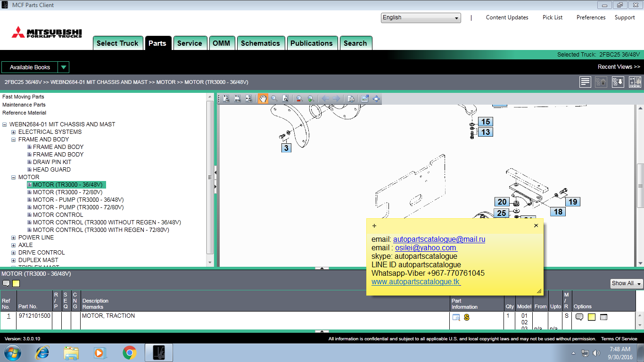Open the Service tab
The image size is (644, 362).
click(x=190, y=43)
